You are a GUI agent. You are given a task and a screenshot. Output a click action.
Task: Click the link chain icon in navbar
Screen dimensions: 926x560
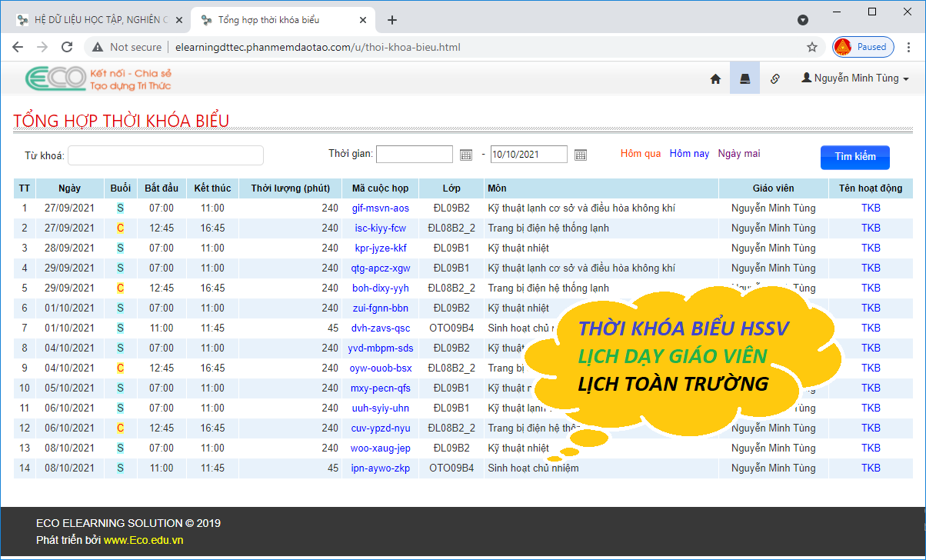775,78
